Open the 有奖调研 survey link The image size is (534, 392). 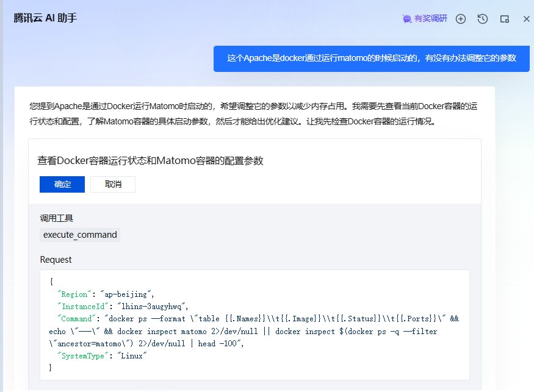pos(431,19)
